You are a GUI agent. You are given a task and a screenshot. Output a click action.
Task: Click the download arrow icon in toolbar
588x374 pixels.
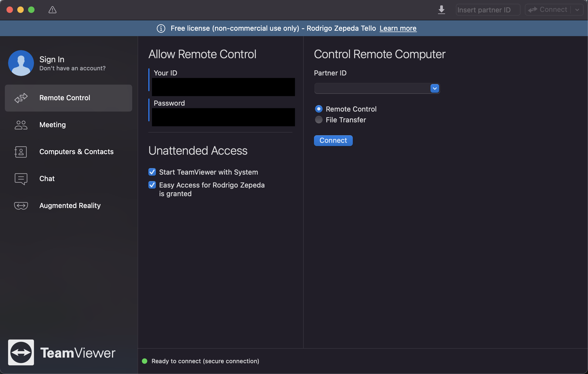[441, 10]
